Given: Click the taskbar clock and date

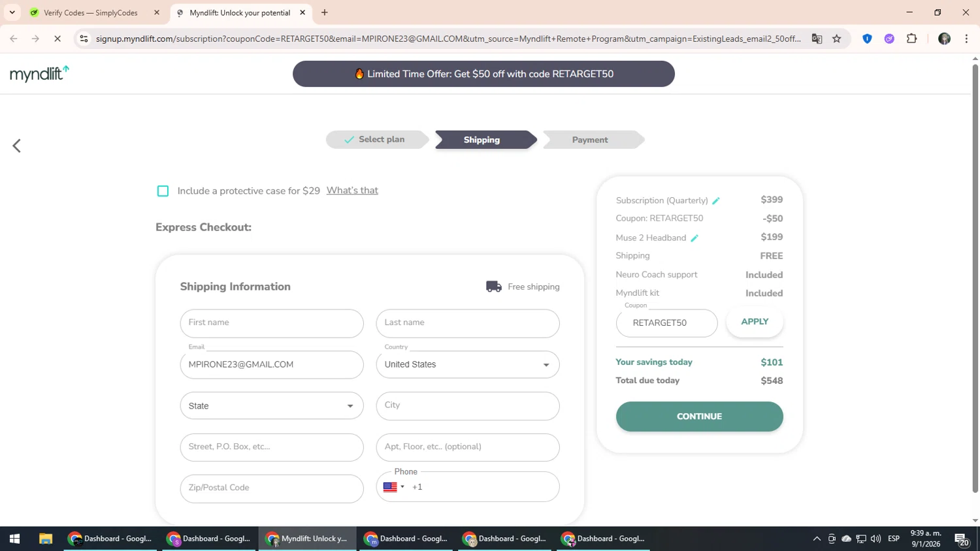Looking at the screenshot, I should (x=926, y=539).
